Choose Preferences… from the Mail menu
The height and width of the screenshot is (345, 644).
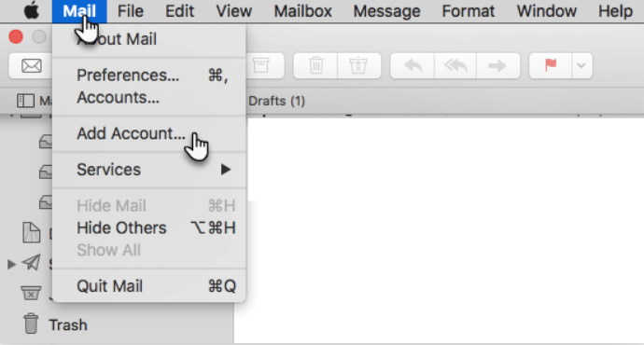tap(149, 76)
